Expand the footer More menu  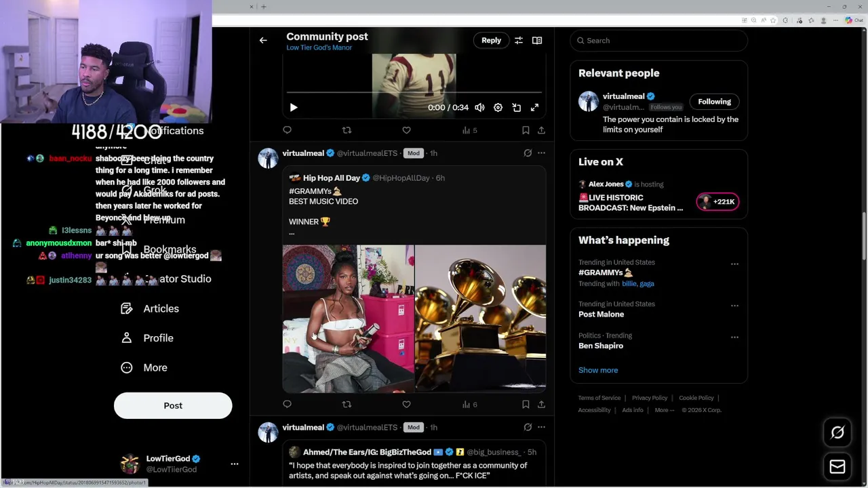click(665, 410)
